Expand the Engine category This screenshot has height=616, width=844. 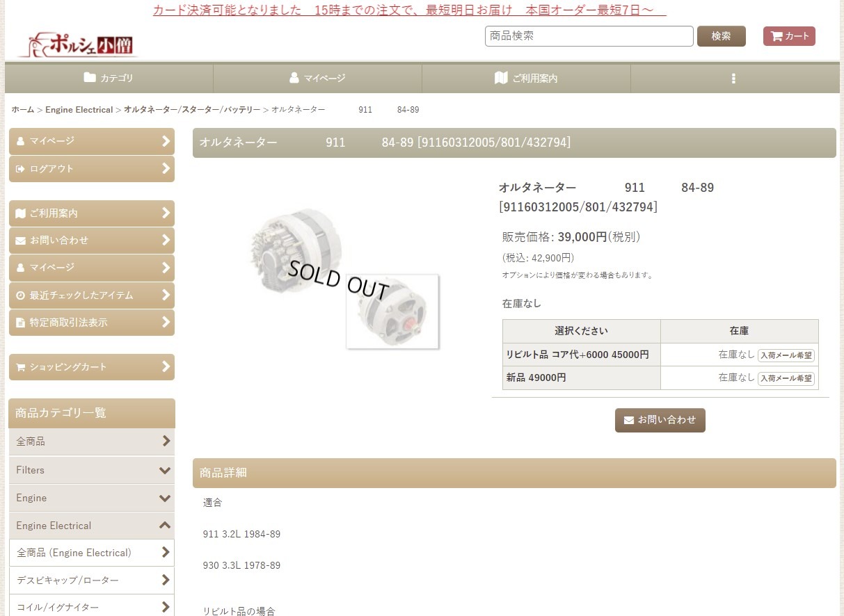click(x=92, y=498)
